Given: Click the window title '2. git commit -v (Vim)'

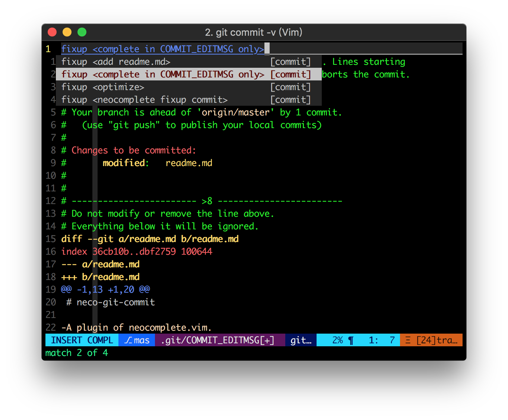Looking at the screenshot, I should 254,32.
